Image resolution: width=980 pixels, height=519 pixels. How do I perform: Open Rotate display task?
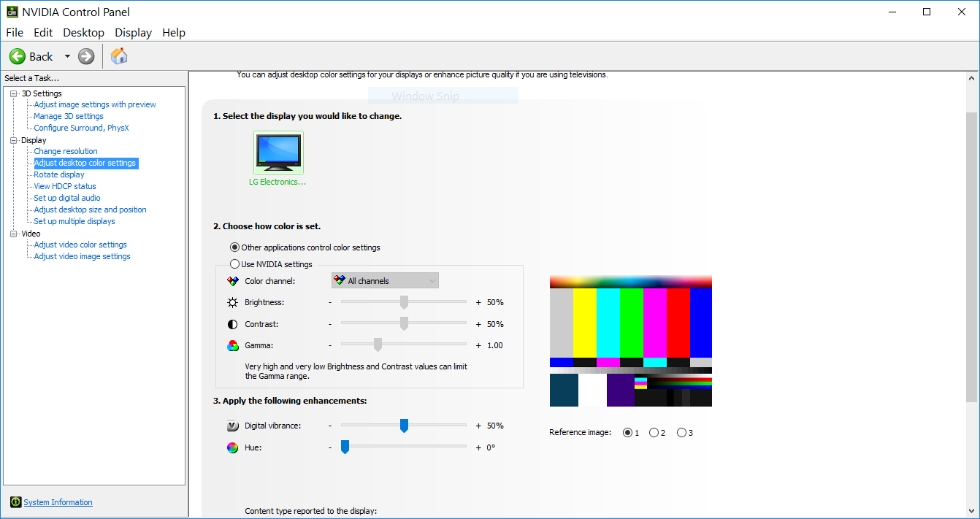(59, 174)
